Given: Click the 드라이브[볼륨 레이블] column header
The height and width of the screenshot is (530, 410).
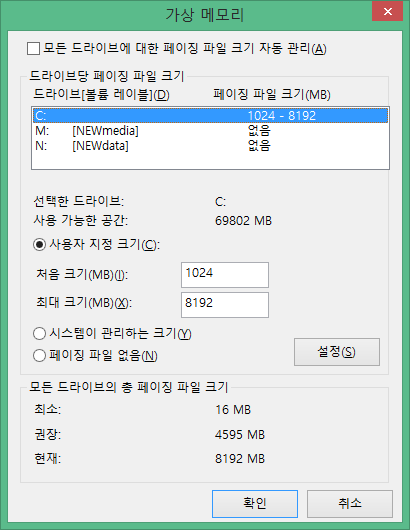Looking at the screenshot, I should [x=101, y=94].
